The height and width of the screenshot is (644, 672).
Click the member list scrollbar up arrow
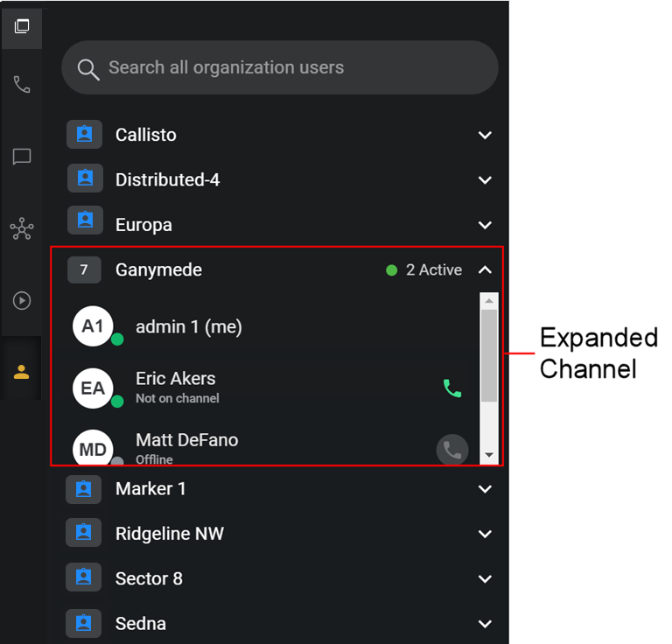489,301
